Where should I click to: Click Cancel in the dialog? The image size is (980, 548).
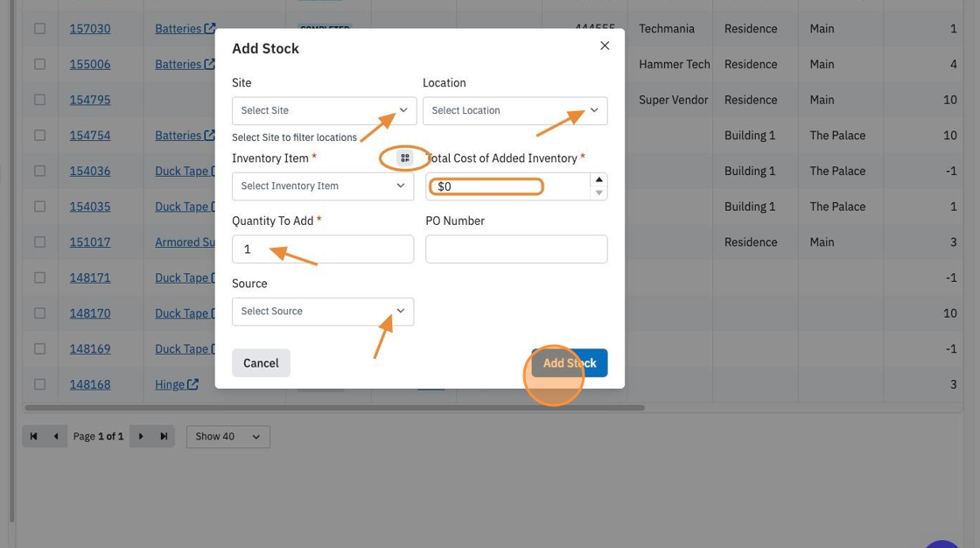(262, 362)
